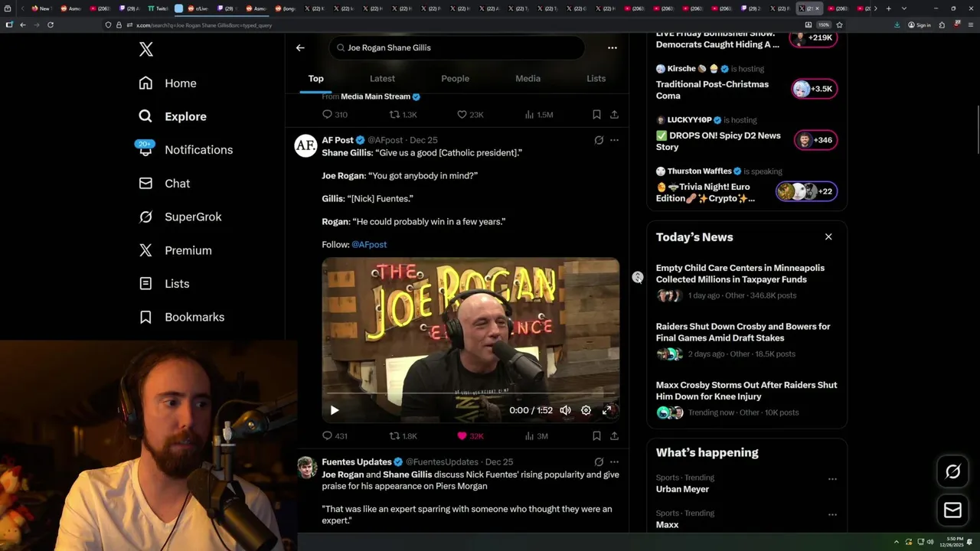Open the Explore page in sidebar
980x551 pixels.
173,116
